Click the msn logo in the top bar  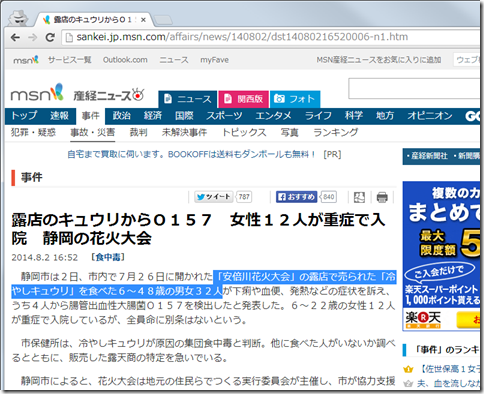point(26,60)
